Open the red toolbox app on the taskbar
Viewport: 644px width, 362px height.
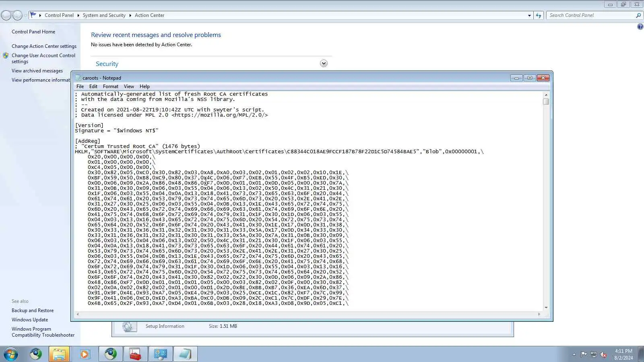tap(135, 354)
